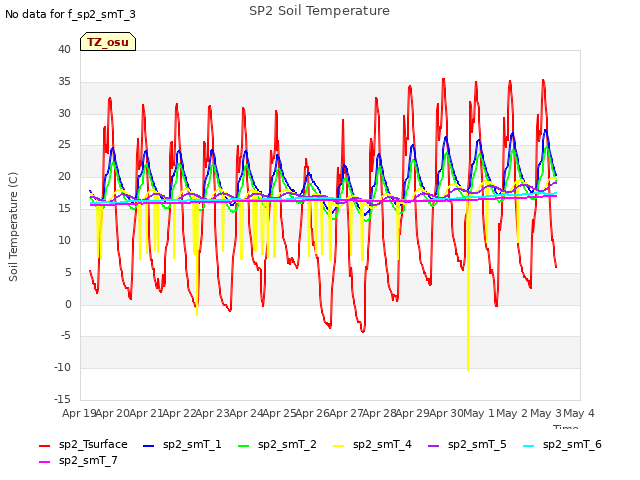Select the sp2_smT_7 legend label

tap(88, 460)
